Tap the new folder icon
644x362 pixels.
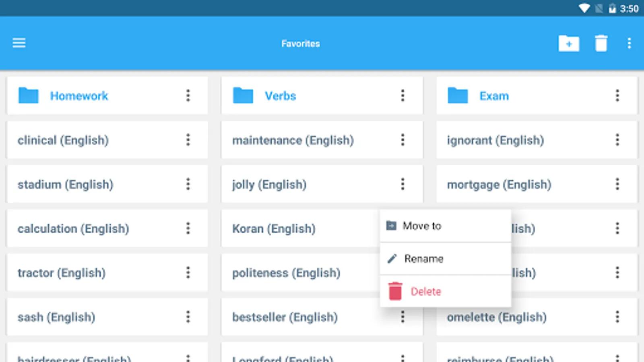(568, 43)
